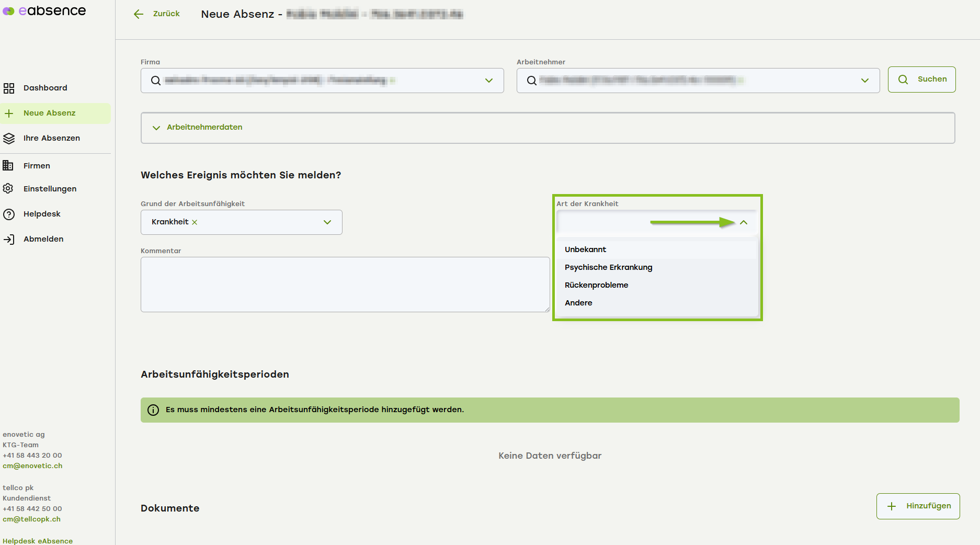Click into the Kommentar text area
This screenshot has width=980, height=545.
point(345,285)
